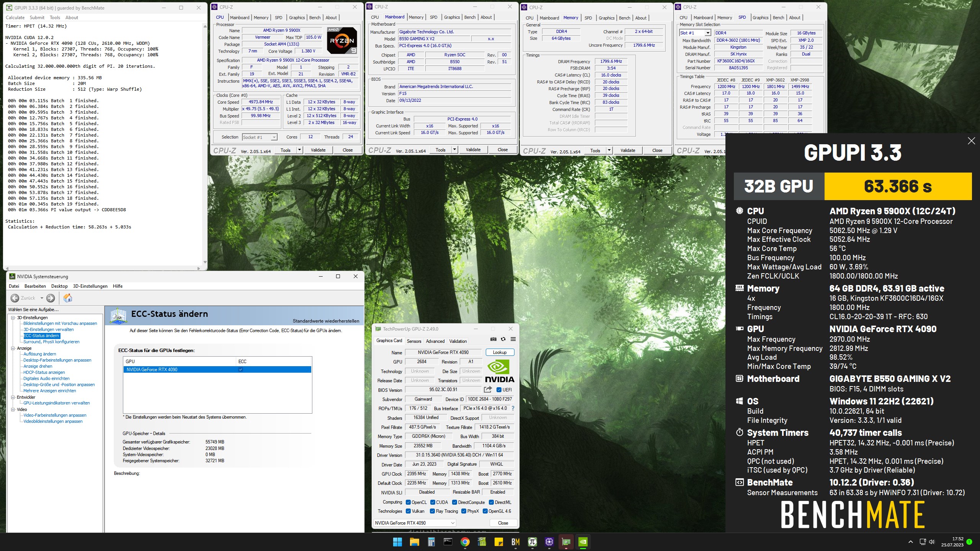Open File Explorer from taskbar

click(415, 542)
